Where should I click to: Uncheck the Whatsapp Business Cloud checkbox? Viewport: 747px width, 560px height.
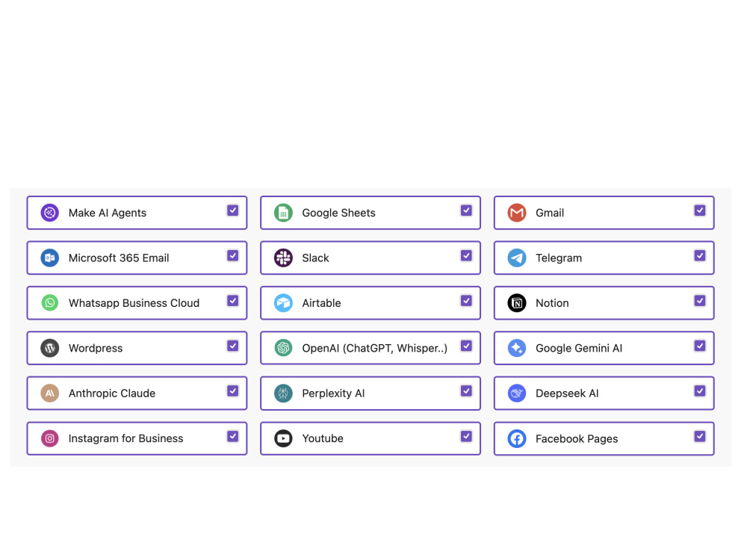pyautogui.click(x=232, y=301)
